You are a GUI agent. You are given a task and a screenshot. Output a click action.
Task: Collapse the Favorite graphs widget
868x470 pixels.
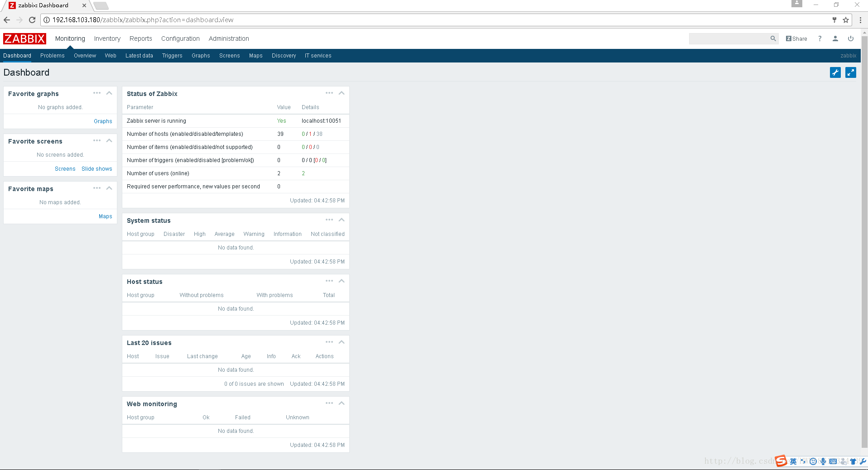(109, 93)
